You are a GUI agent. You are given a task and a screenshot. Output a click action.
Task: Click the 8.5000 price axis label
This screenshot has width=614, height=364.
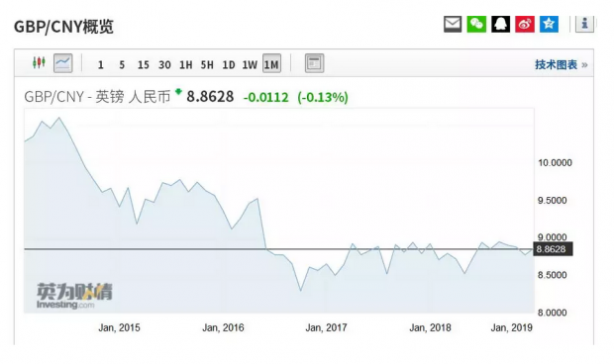[553, 275]
